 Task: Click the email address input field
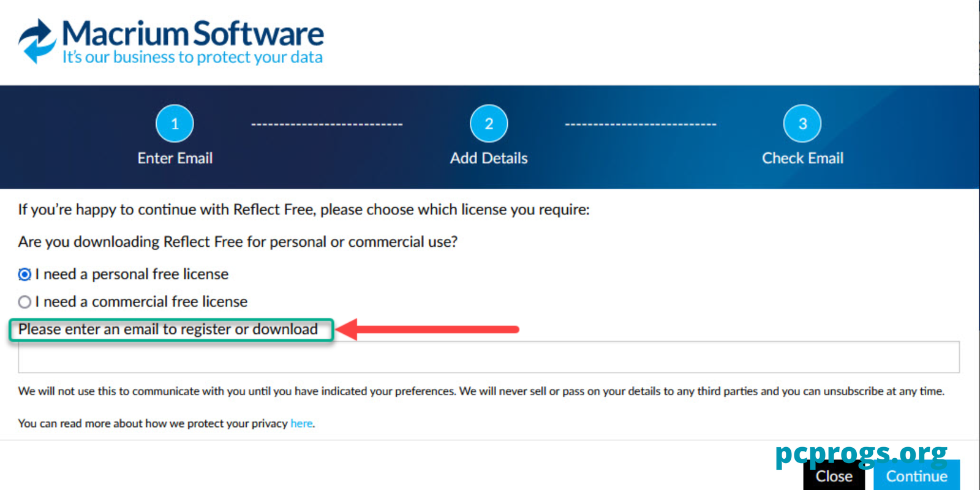pos(489,357)
